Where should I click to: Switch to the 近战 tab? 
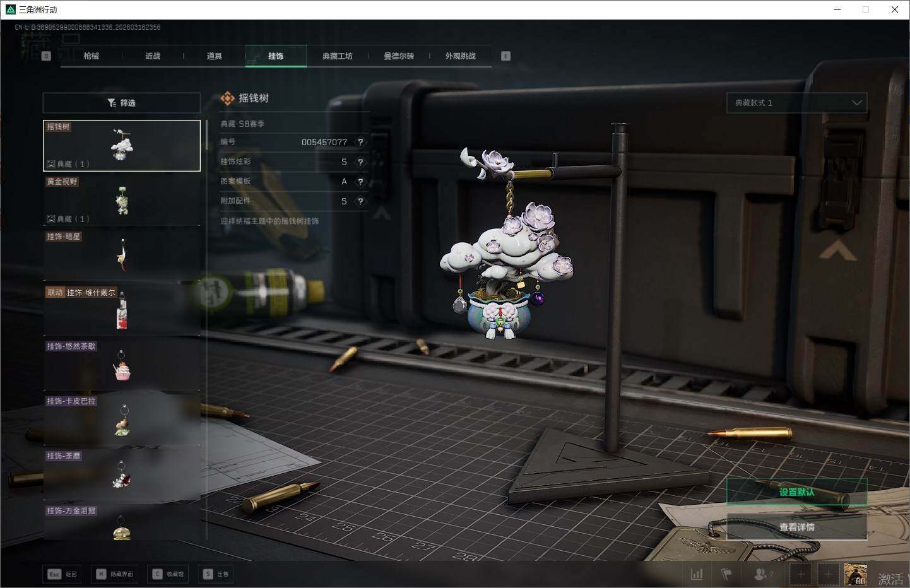point(153,56)
